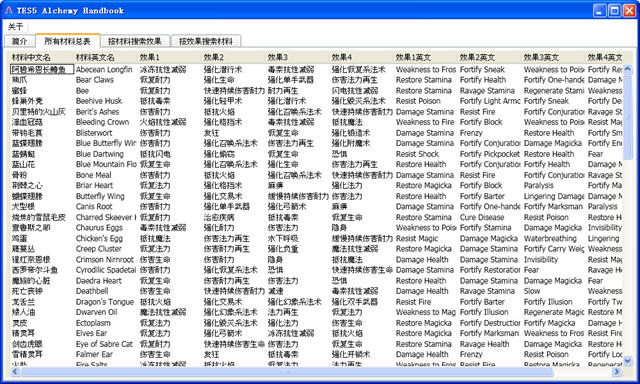Select the Abecean Longfin cell
Screen dimensions: 640x384
tap(104, 70)
